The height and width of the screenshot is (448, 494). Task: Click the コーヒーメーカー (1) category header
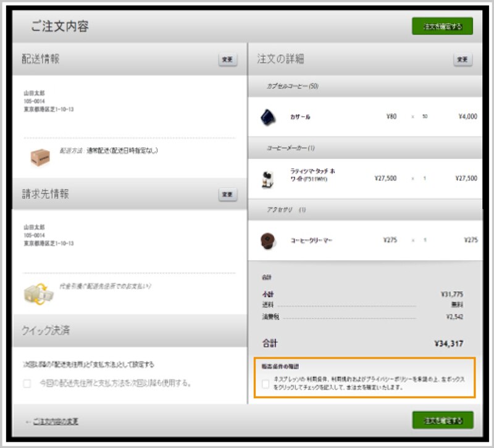pyautogui.click(x=290, y=148)
